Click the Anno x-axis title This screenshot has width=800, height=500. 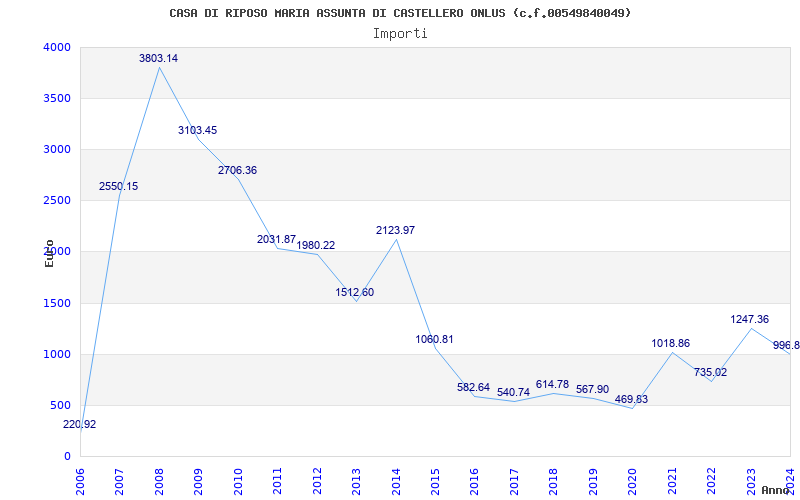(x=777, y=490)
